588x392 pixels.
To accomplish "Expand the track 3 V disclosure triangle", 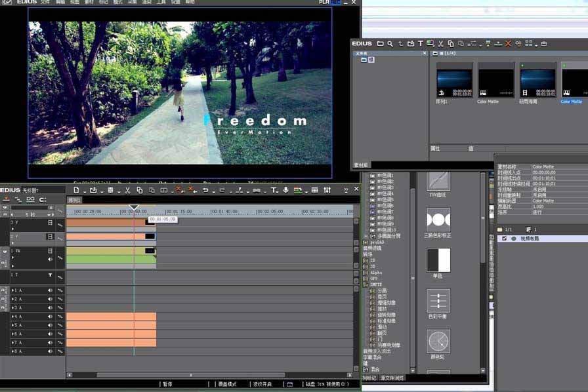I will 12,229.
